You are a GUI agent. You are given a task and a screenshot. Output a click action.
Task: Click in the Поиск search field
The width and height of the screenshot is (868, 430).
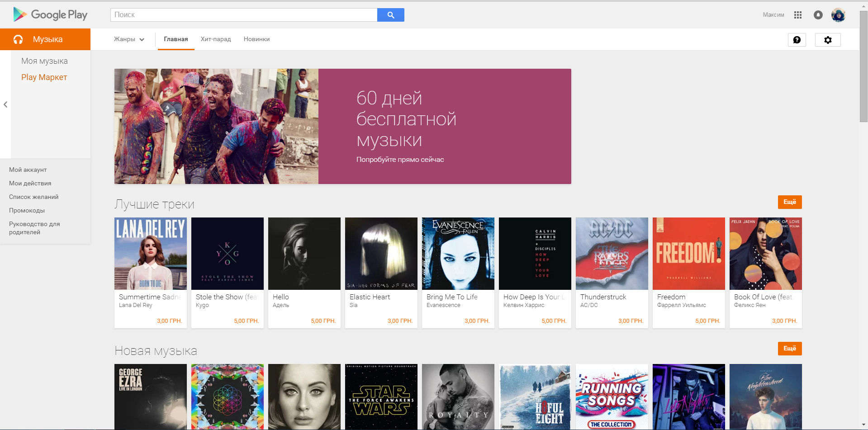point(243,15)
